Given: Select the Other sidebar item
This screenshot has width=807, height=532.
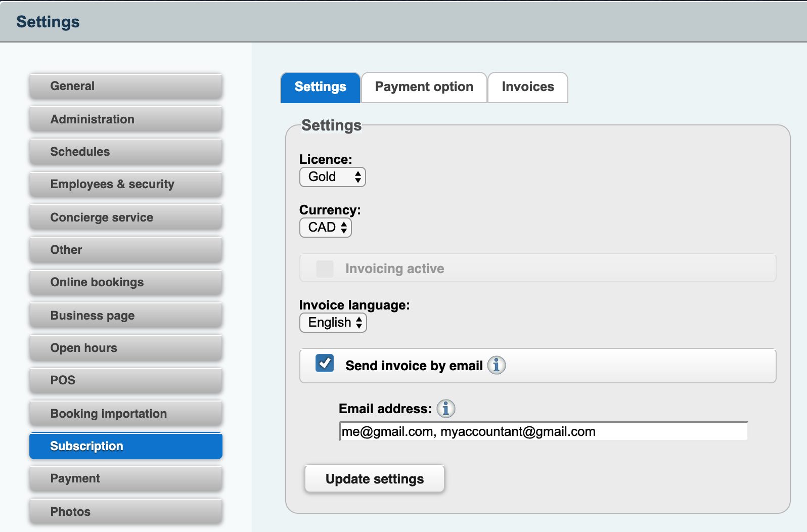Looking at the screenshot, I should (126, 250).
